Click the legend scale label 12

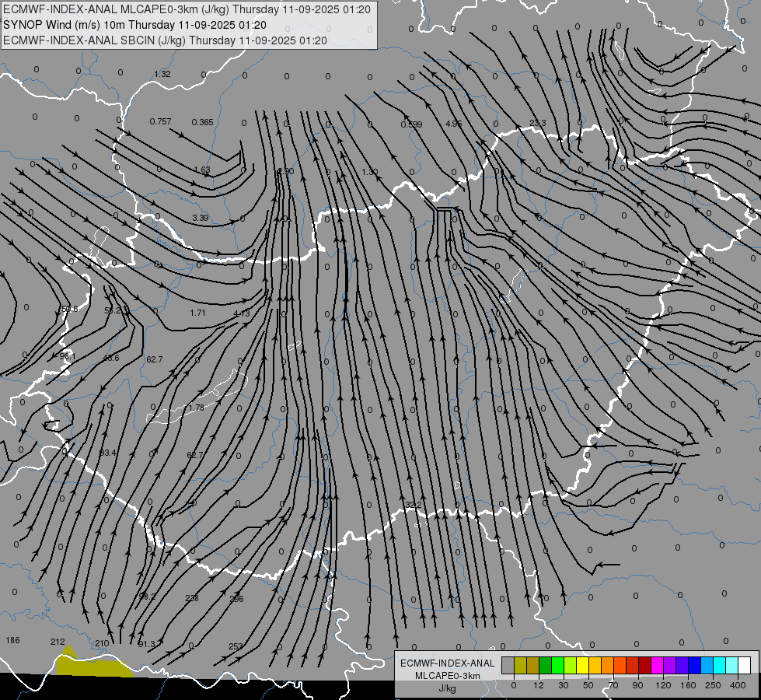(x=538, y=685)
